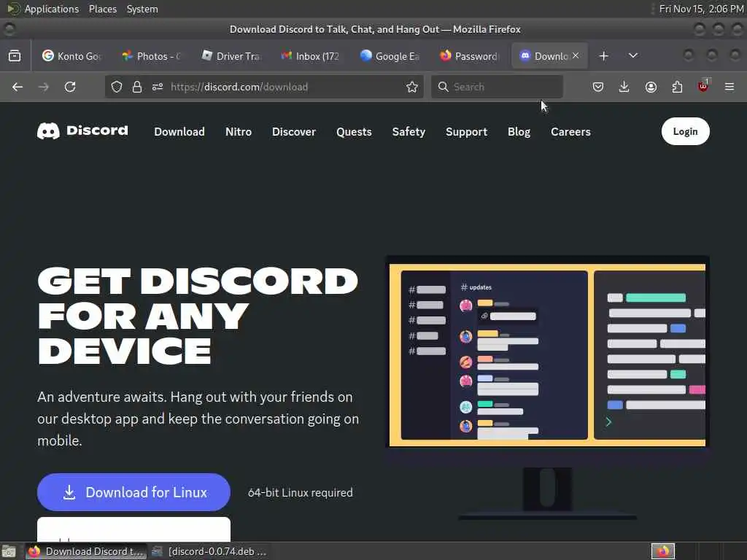Reload the Discord download page
747x560 pixels.
[x=70, y=87]
